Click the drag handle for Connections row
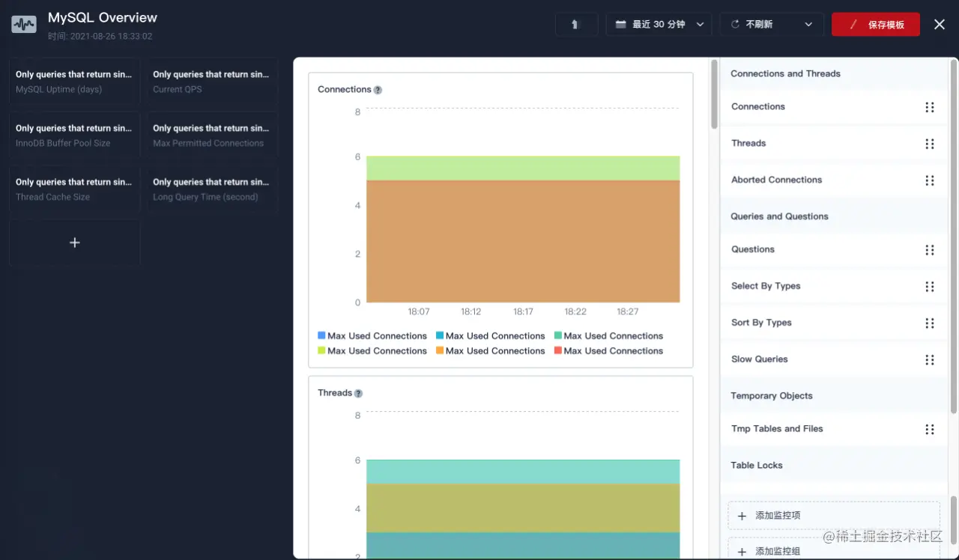Viewport: 959px width, 560px height. [930, 107]
